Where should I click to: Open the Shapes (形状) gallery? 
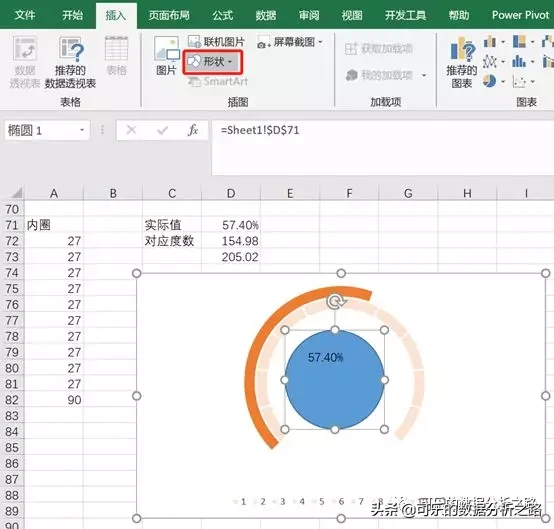[213, 62]
